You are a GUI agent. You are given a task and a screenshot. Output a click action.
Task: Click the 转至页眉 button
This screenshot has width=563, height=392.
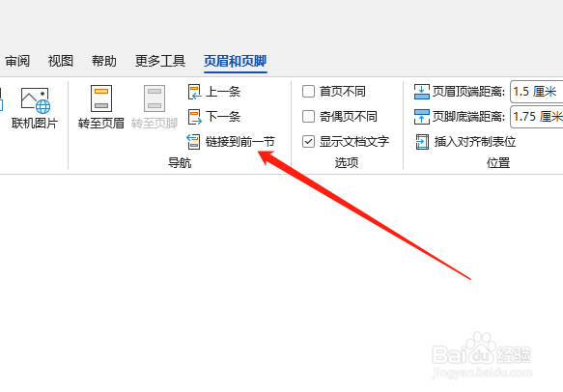100,107
